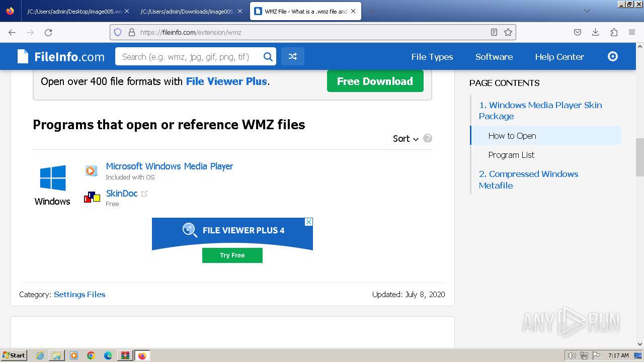Image resolution: width=644 pixels, height=362 pixels.
Task: Click the Firefox forward arrow button
Action: (x=30, y=32)
